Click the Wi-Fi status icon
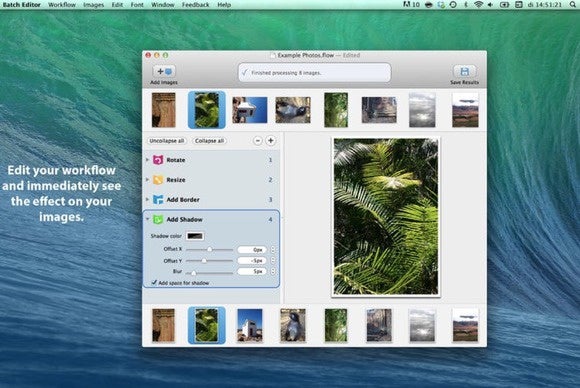 coord(478,4)
